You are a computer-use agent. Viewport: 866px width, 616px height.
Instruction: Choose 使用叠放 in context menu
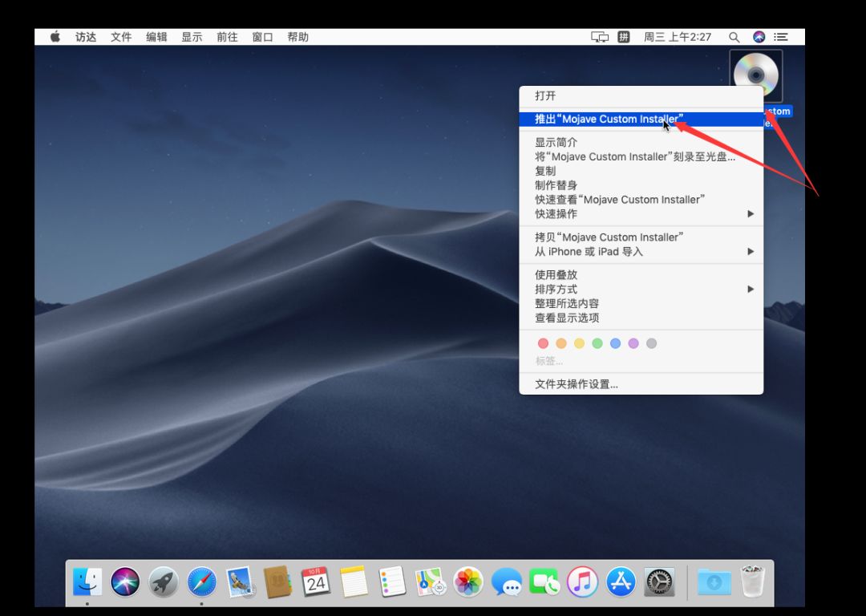(641, 274)
